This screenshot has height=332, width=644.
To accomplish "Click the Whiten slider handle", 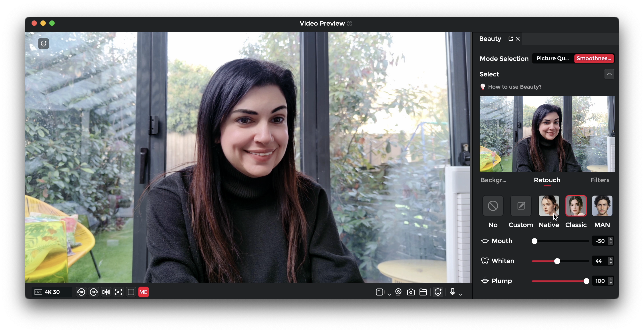I will click(x=557, y=261).
